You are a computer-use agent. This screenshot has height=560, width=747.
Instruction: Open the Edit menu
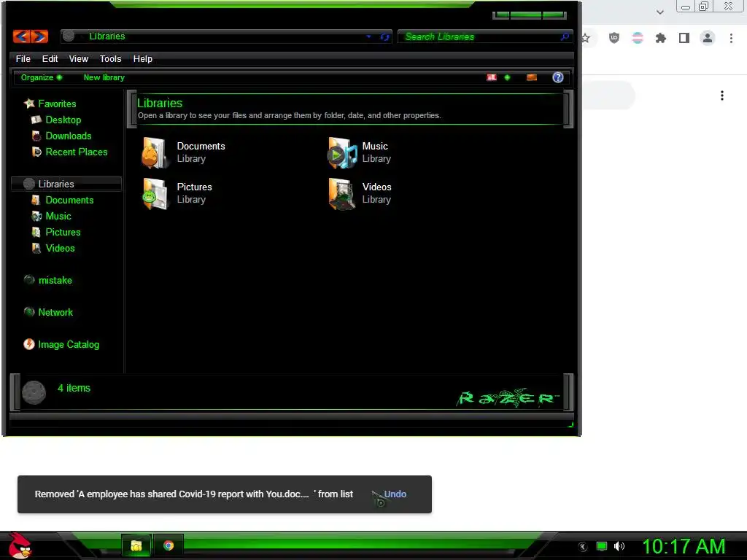pyautogui.click(x=50, y=58)
